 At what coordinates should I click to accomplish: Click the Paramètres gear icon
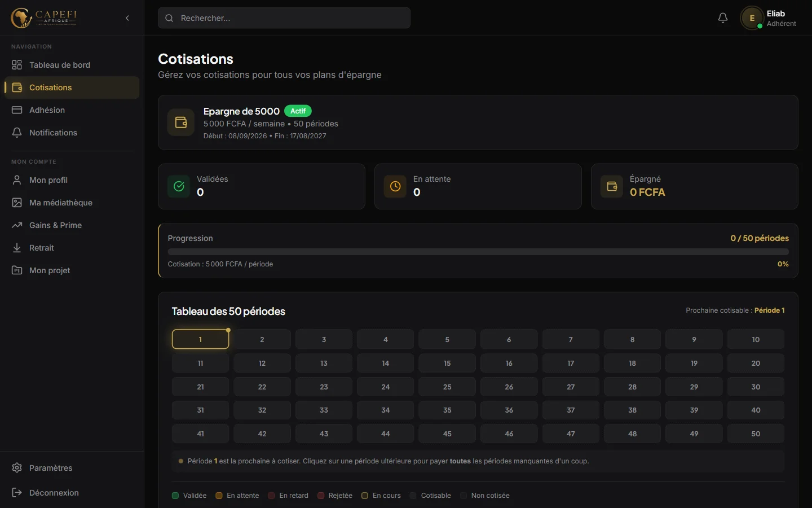coord(17,468)
